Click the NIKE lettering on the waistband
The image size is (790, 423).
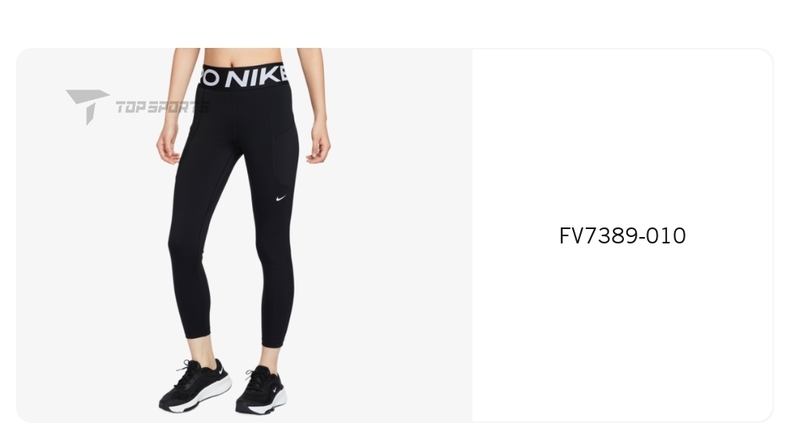tap(257, 77)
